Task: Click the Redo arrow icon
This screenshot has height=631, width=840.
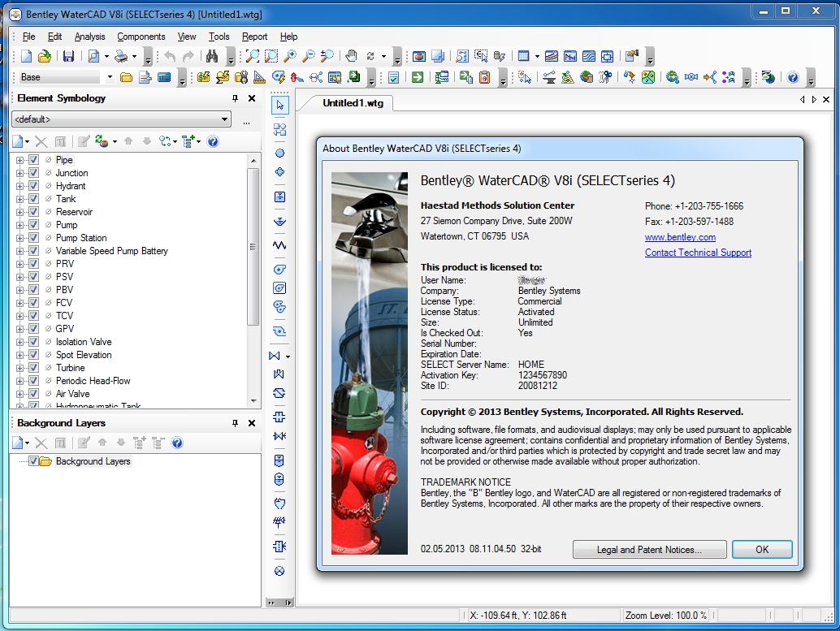Action: click(x=188, y=56)
